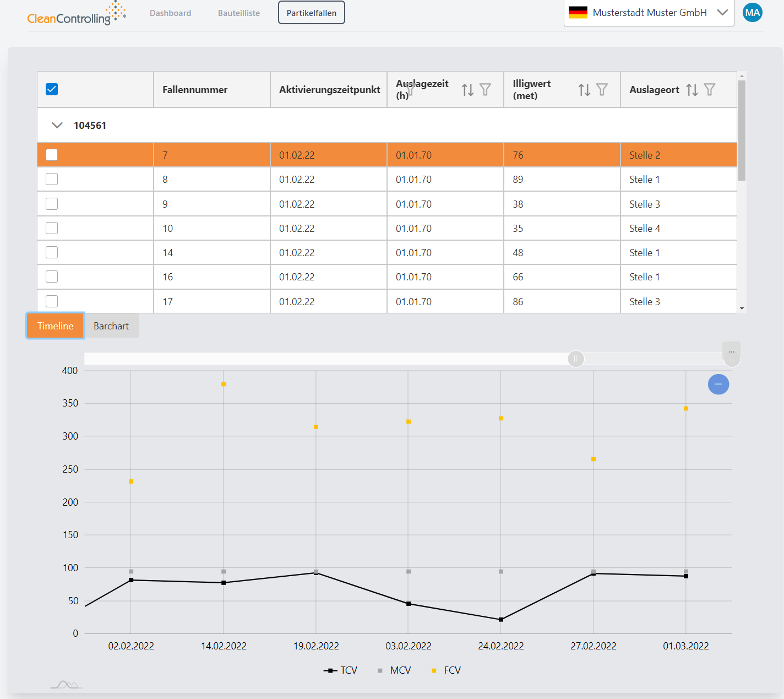The width and height of the screenshot is (784, 699).
Task: Click the blue zoom-out minus button
Action: point(718,384)
